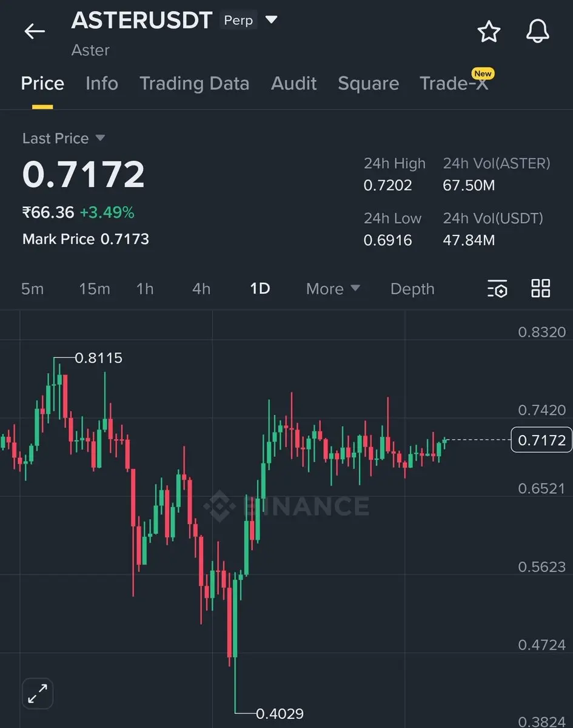Tap the 0.7420 price axis label
The width and height of the screenshot is (573, 728).
[542, 410]
